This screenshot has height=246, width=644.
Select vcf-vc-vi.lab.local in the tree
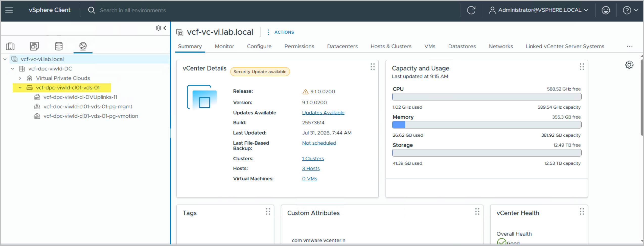[x=42, y=59]
